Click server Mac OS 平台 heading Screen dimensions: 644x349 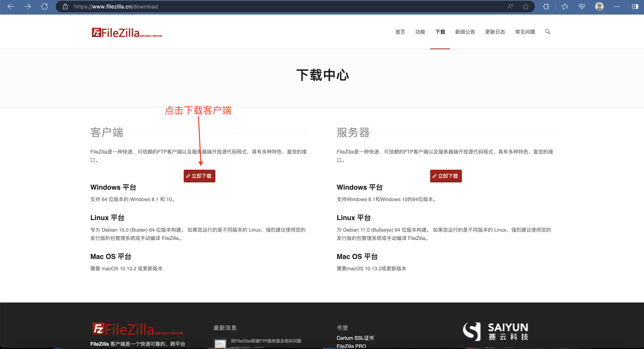pos(357,256)
